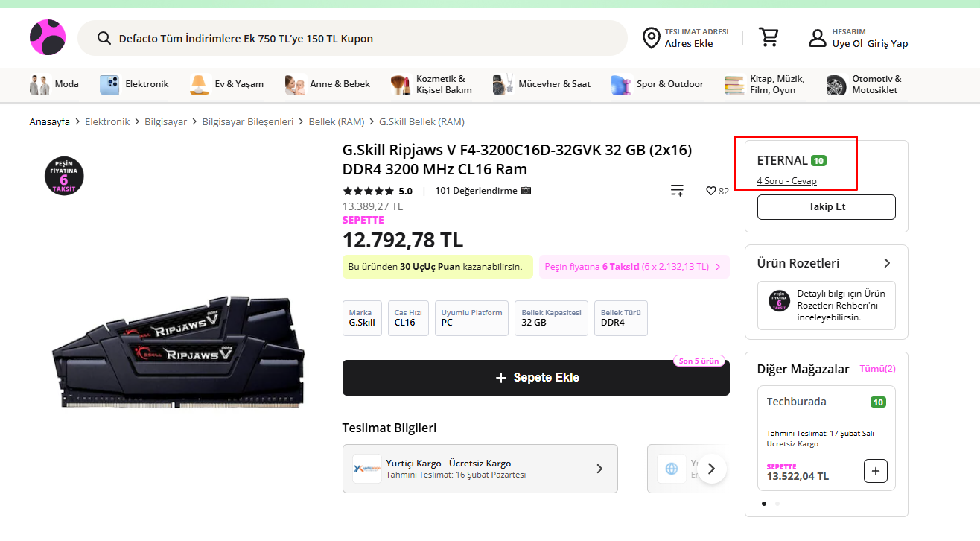Viewport: 980px width, 541px height.
Task: Open the Anne & Bebek category menu
Action: pyautogui.click(x=328, y=84)
